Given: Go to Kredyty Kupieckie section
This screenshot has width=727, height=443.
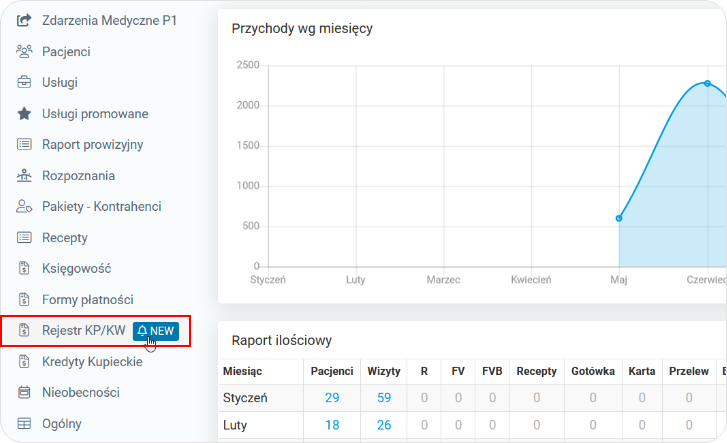Looking at the screenshot, I should coord(92,361).
